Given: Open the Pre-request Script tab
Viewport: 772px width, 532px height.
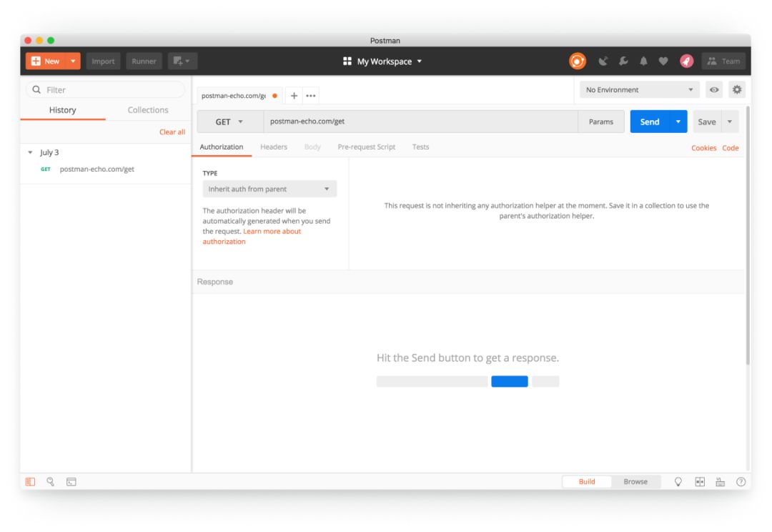Looking at the screenshot, I should pos(366,147).
